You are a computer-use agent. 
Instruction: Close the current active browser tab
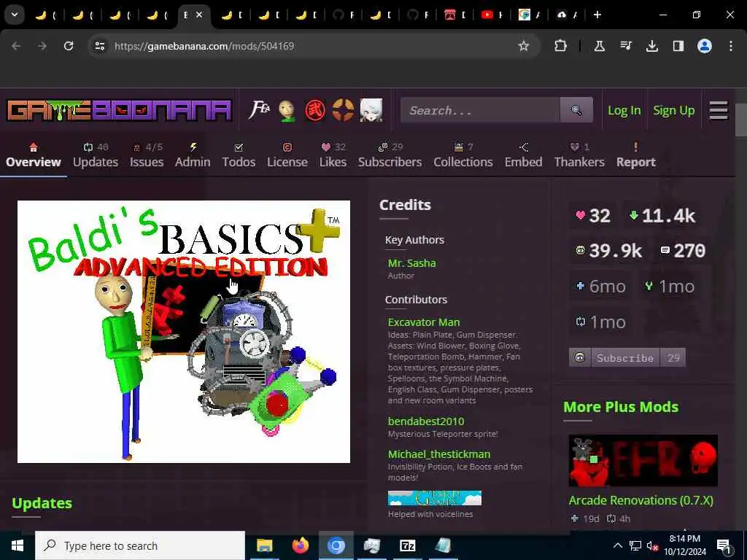click(199, 15)
